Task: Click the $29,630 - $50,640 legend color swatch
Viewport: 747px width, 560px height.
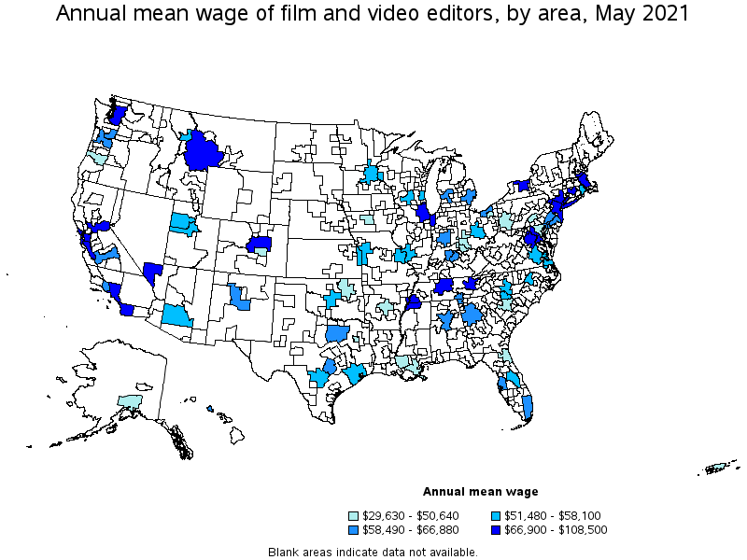Action: click(353, 516)
